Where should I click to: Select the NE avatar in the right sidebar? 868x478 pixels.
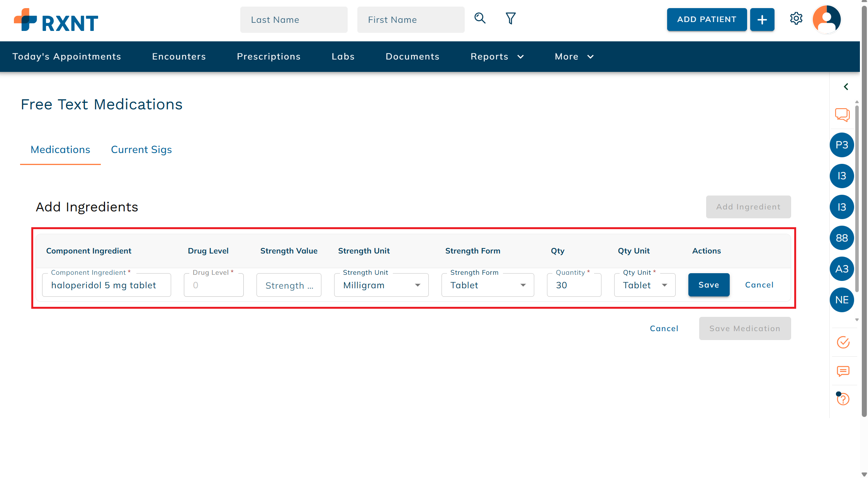click(x=842, y=300)
